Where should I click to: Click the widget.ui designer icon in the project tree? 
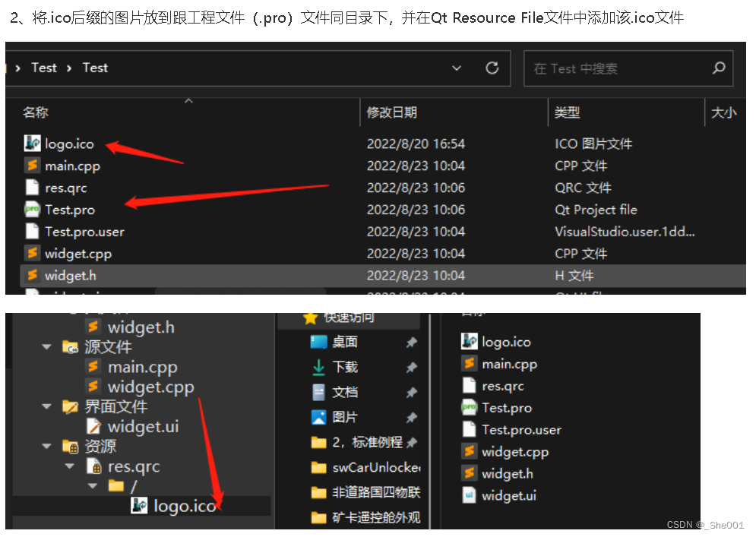(x=93, y=426)
